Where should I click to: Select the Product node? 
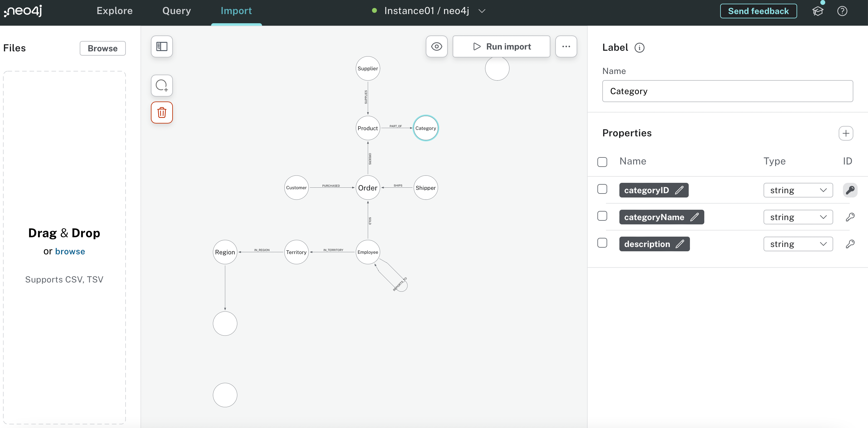pos(368,128)
